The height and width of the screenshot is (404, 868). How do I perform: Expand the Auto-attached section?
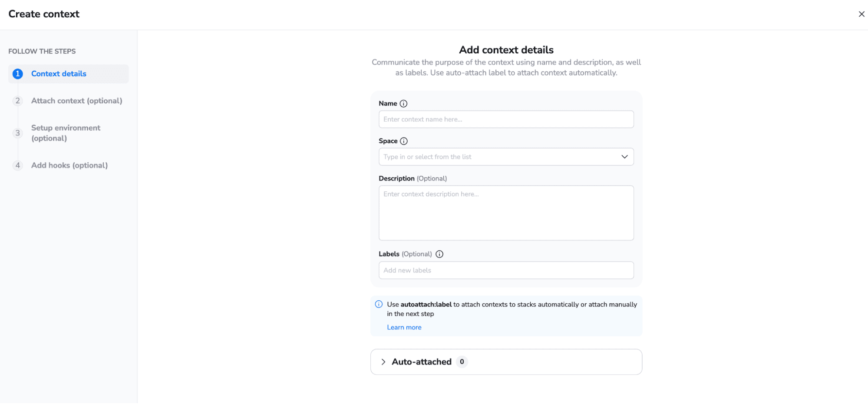point(383,361)
